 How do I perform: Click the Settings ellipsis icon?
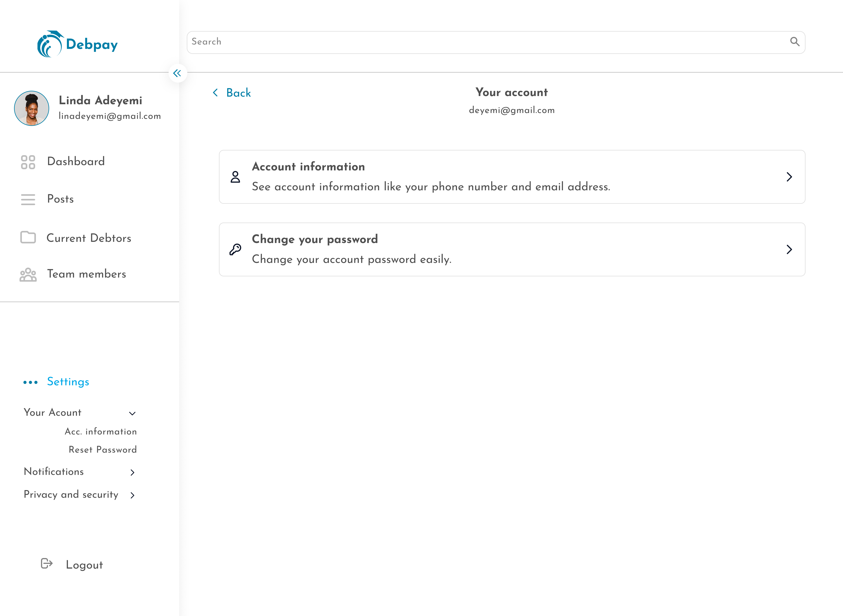pyautogui.click(x=30, y=382)
